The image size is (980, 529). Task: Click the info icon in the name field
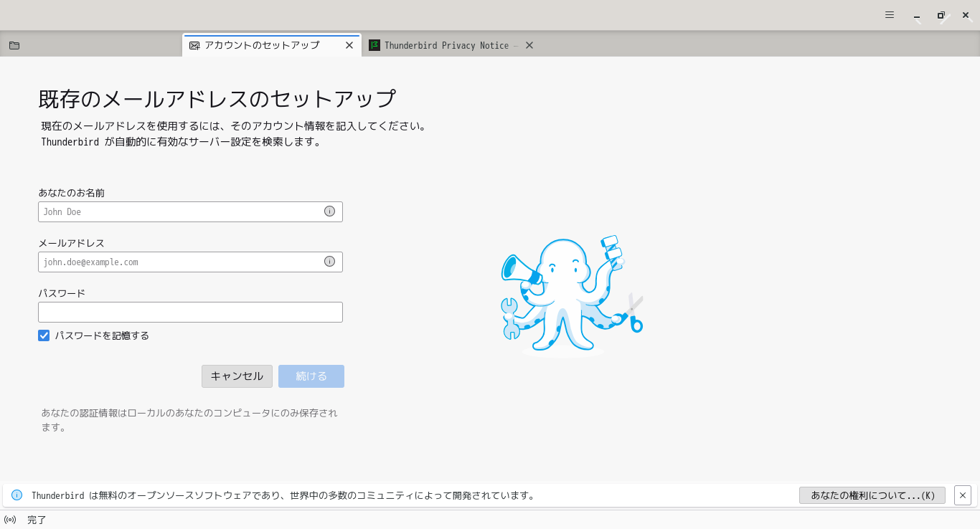point(329,211)
